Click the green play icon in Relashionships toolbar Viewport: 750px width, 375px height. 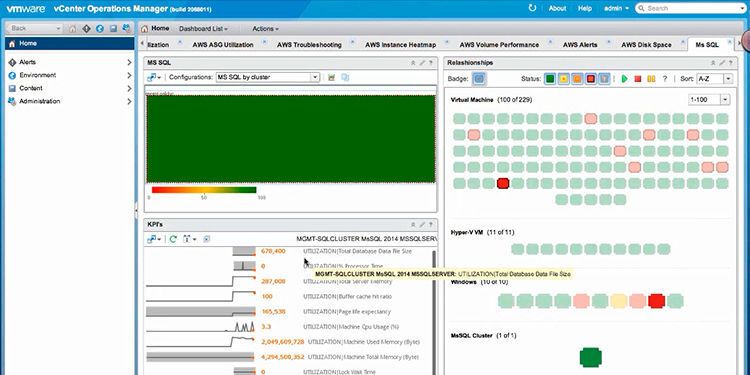pos(624,79)
